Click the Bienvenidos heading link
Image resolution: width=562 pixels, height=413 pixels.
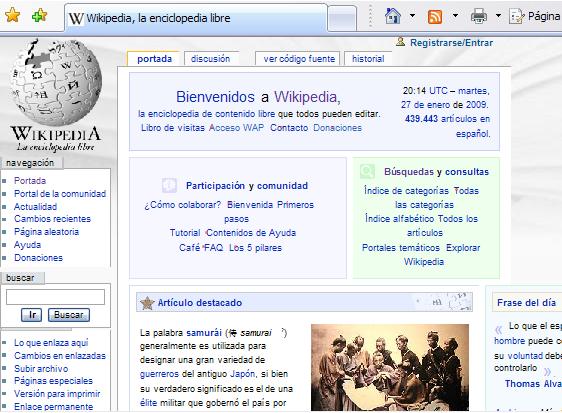pyautogui.click(x=215, y=97)
